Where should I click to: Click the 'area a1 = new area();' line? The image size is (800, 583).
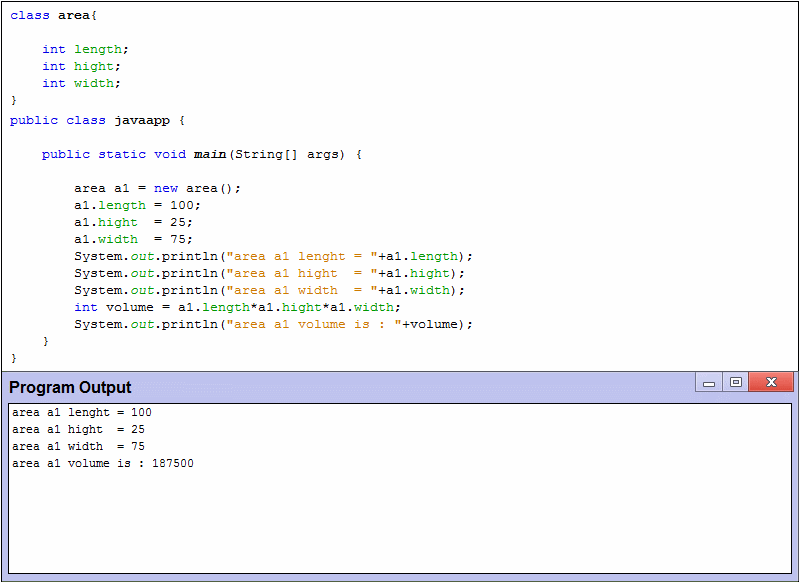pyautogui.click(x=157, y=189)
